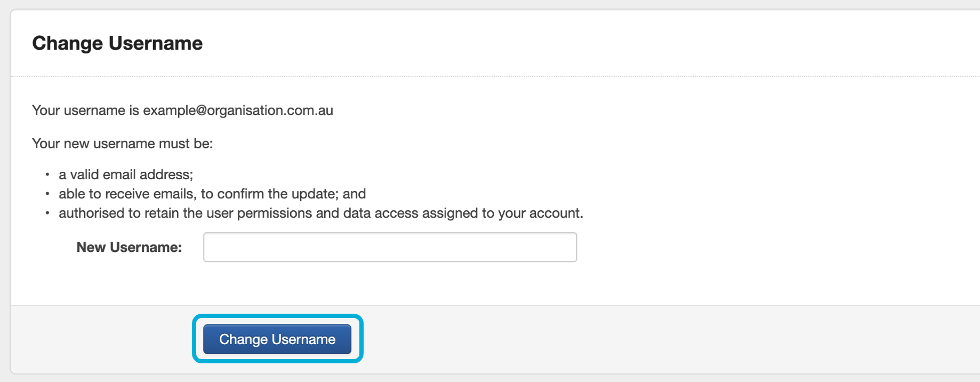Screen dimensions: 980x382
Task: Click the example@organisation.com.au email text
Action: click(x=238, y=110)
